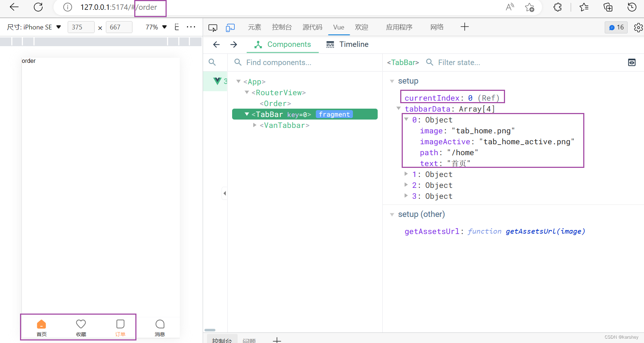Collapse the App tree node
This screenshot has height=343, width=644.
239,81
